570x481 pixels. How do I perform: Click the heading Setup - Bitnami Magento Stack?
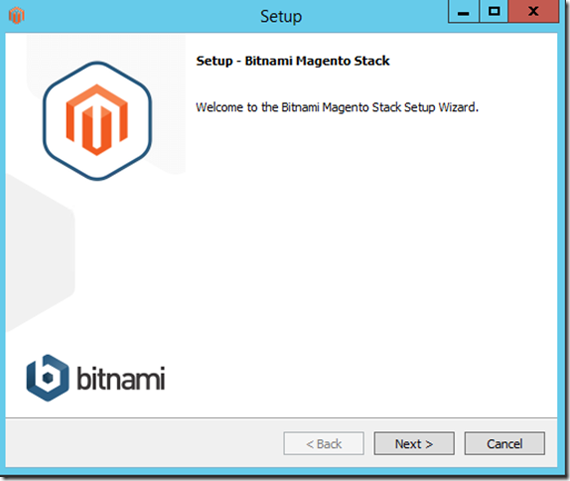tap(293, 61)
